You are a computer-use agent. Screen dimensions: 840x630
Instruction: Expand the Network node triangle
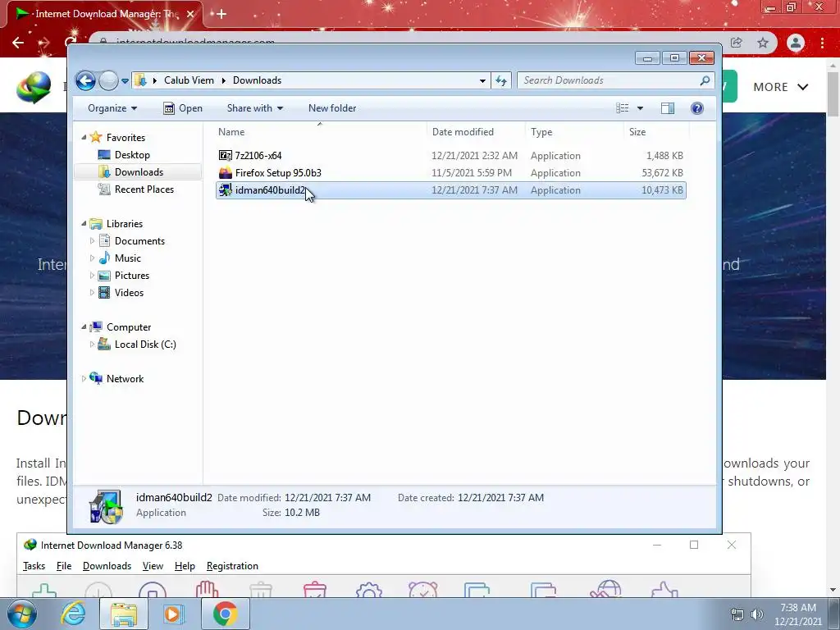tap(84, 379)
